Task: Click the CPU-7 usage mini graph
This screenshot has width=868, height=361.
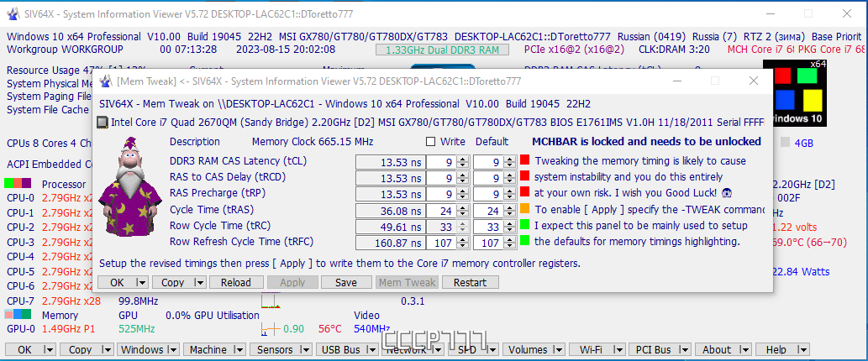Action: tap(271, 301)
